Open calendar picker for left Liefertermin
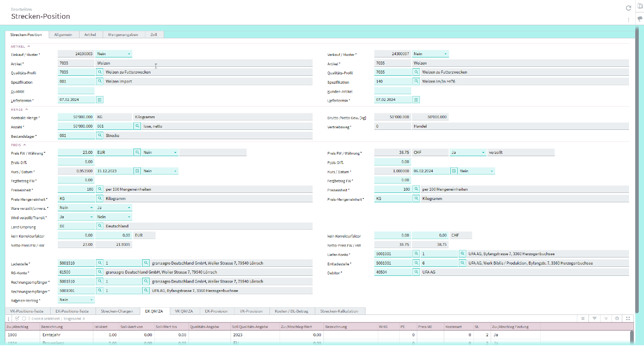The image size is (644, 346). click(x=100, y=100)
